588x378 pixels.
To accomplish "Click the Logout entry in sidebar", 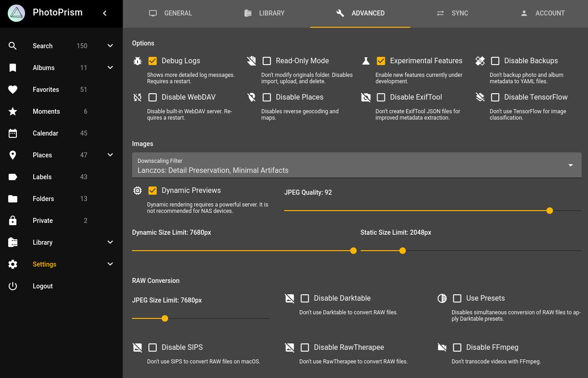I will coord(42,286).
